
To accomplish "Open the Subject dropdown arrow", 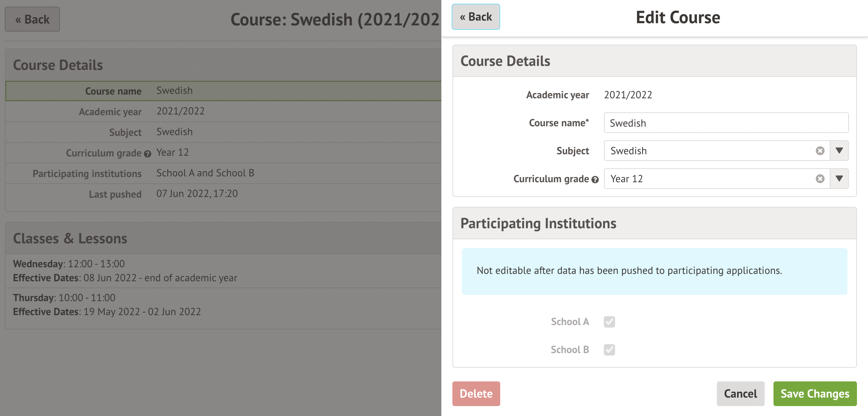I will pyautogui.click(x=839, y=151).
